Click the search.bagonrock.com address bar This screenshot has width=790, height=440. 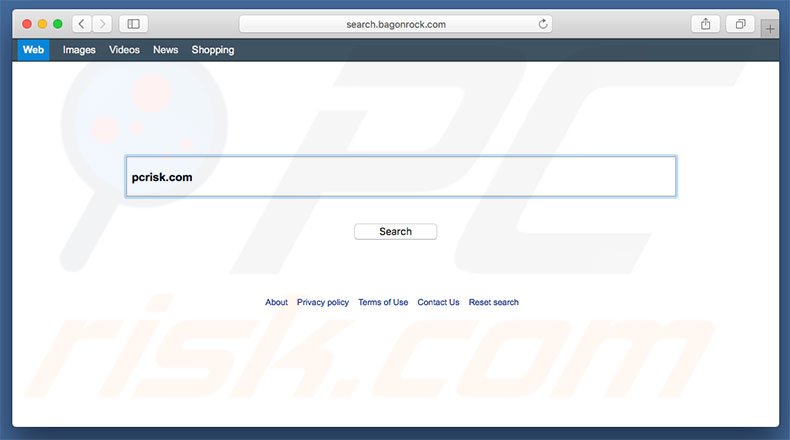point(396,24)
